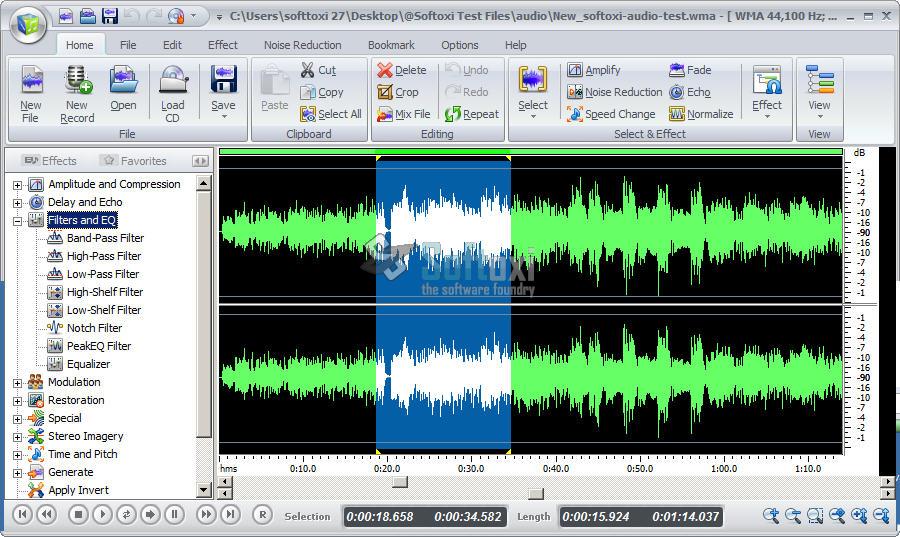Zoom in horizontally on waveform

click(771, 515)
